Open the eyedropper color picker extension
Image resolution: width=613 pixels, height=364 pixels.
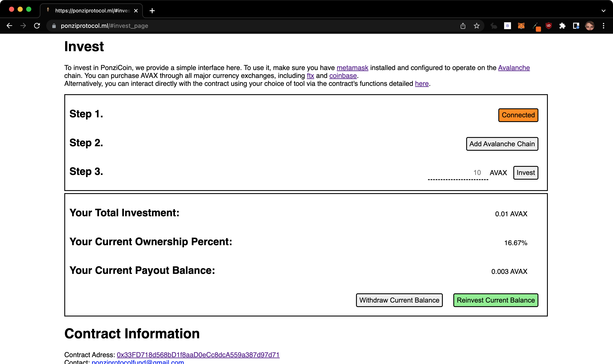pyautogui.click(x=537, y=25)
